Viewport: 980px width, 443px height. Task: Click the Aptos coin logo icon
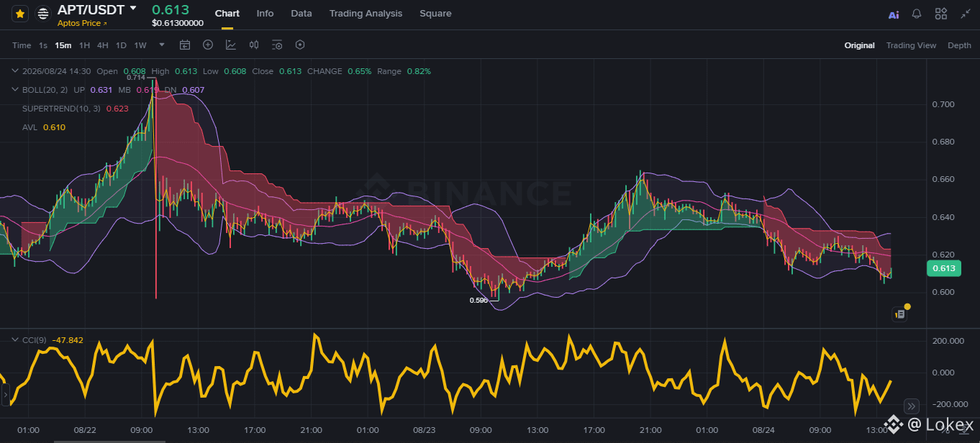tap(43, 14)
